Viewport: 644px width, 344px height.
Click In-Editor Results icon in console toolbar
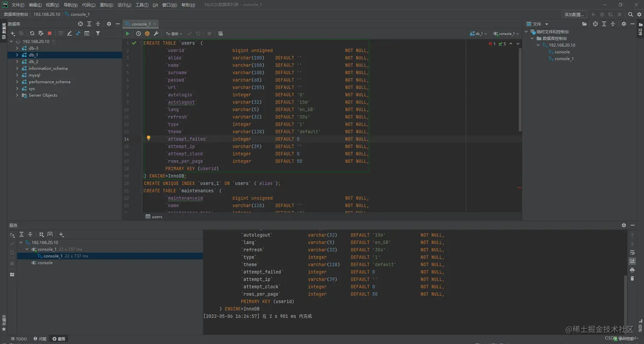pyautogui.click(x=220, y=34)
